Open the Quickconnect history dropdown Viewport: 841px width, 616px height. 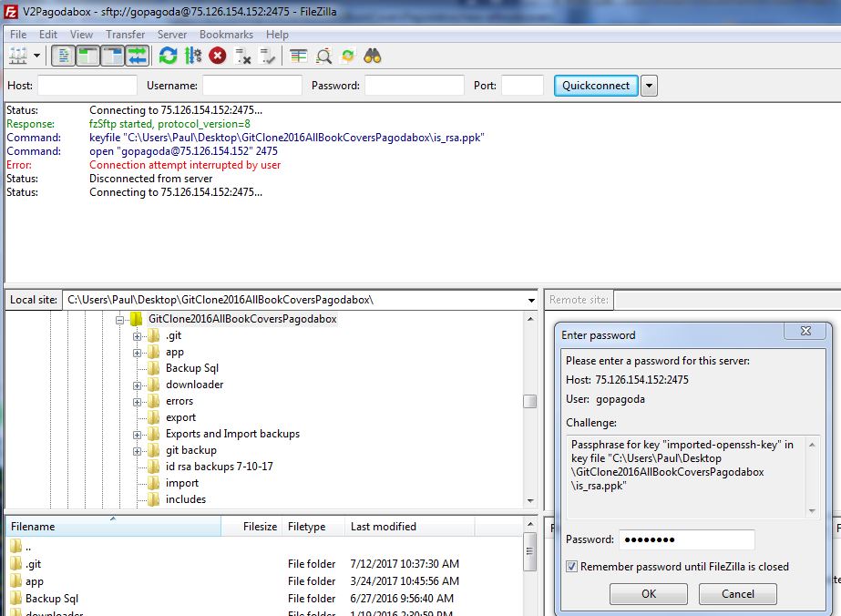pos(649,86)
